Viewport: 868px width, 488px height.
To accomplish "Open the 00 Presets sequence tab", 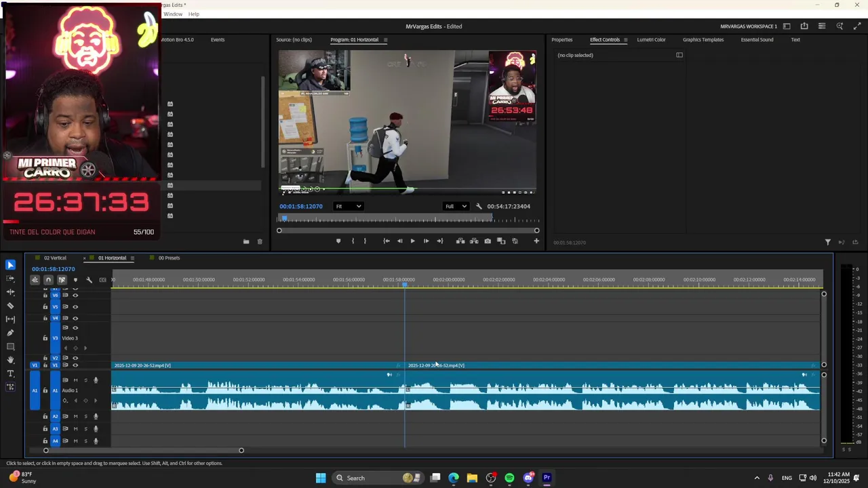I will click(x=169, y=258).
